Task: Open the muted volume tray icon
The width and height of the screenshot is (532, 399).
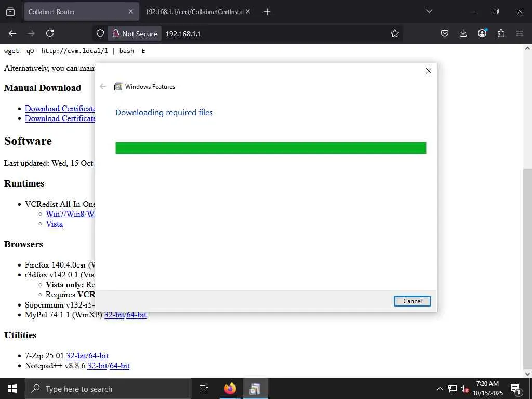Action: [464, 389]
